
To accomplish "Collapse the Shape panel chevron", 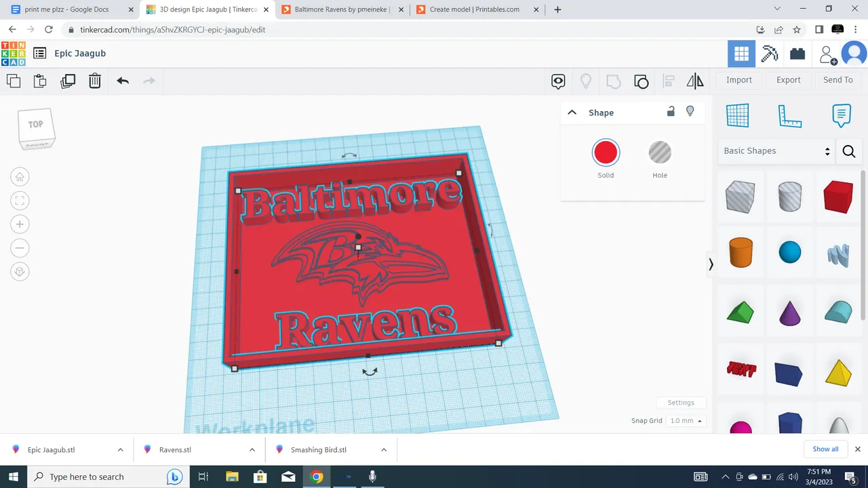I will (x=572, y=112).
